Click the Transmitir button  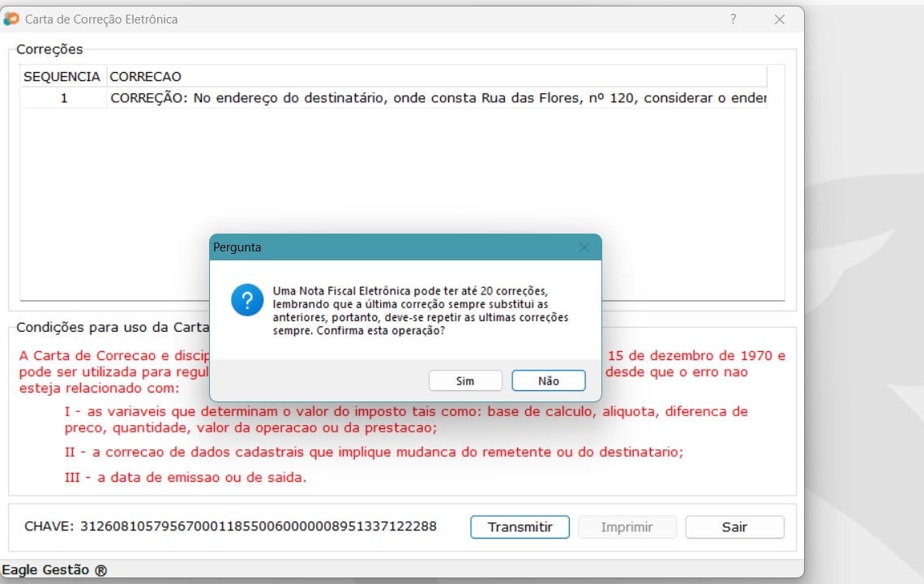(x=520, y=527)
